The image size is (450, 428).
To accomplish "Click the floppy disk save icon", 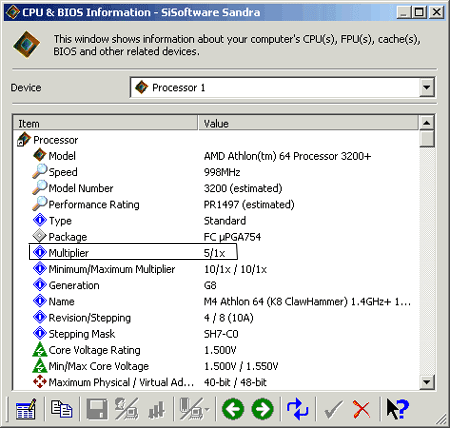I will pos(97,409).
